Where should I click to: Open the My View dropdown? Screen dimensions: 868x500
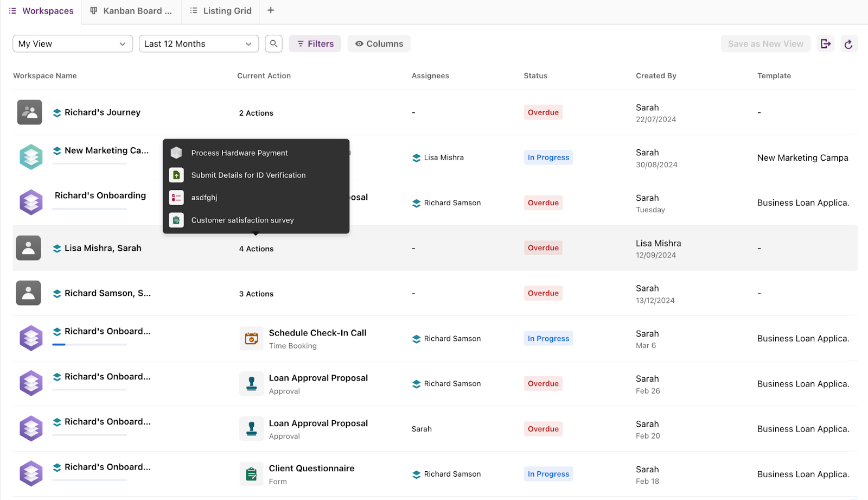coord(73,44)
